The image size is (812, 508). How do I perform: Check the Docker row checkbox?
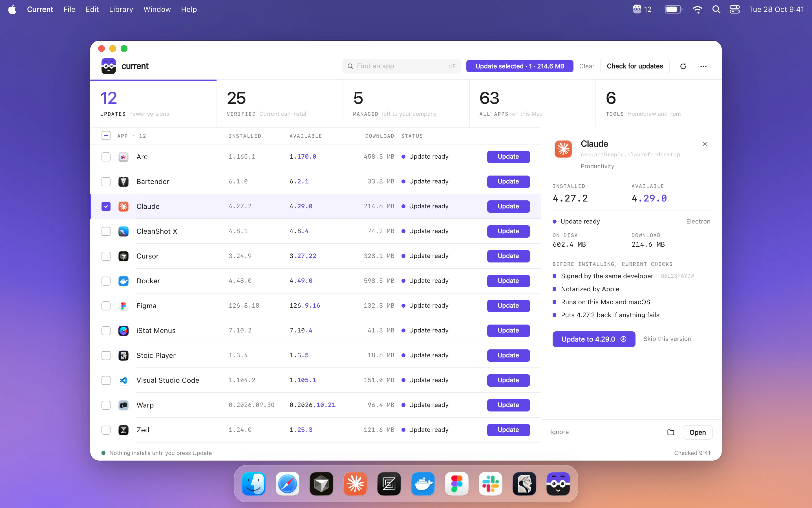click(x=106, y=281)
